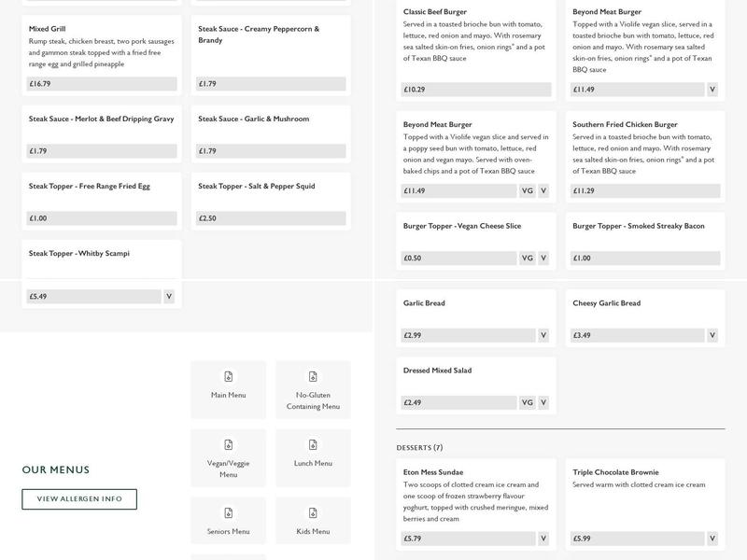
Task: Select Burger Topper - Smoked Streaky Bacon
Action: 638,226
